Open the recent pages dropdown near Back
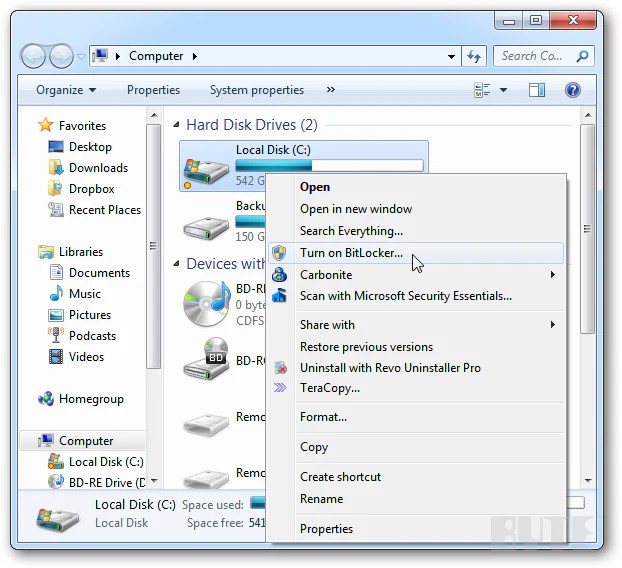 pyautogui.click(x=81, y=56)
